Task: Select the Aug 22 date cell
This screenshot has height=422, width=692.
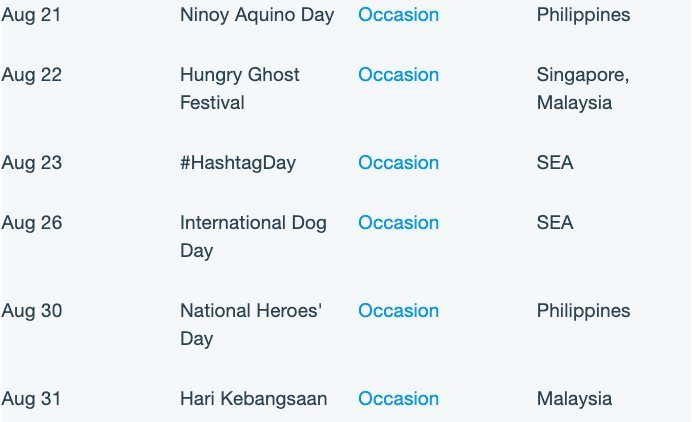Action: click(x=31, y=75)
